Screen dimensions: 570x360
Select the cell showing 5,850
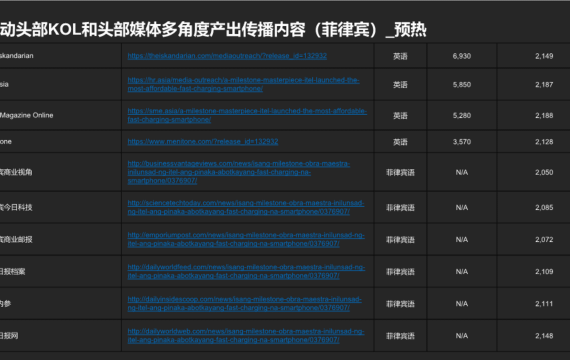[x=462, y=84]
